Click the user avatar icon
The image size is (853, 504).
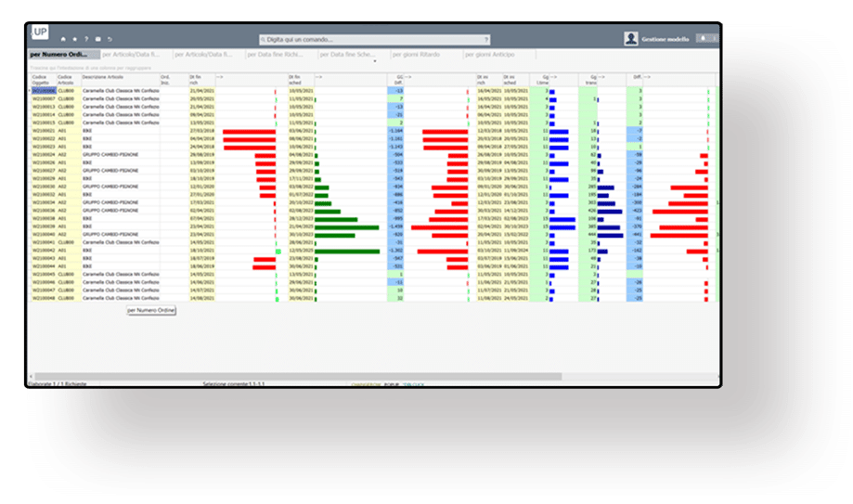click(631, 39)
